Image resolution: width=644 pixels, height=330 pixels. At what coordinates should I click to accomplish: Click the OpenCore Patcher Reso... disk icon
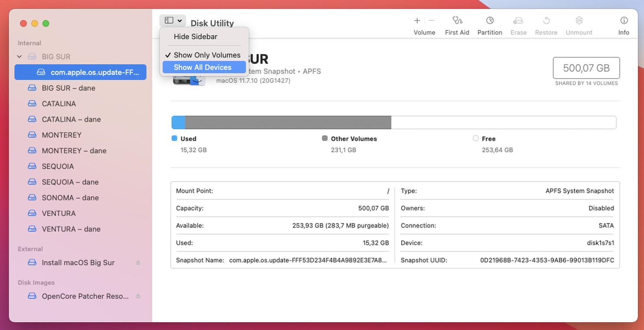coord(32,296)
